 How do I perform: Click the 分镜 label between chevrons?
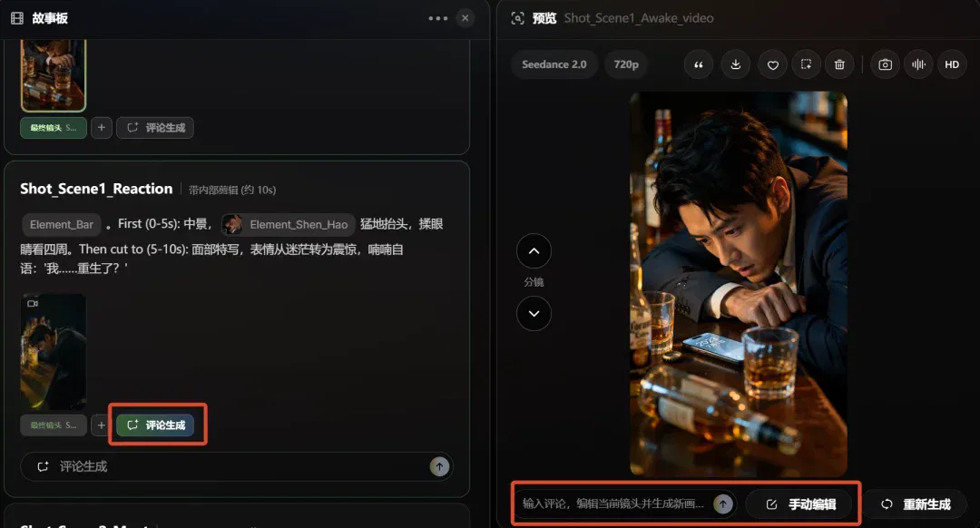coord(534,282)
